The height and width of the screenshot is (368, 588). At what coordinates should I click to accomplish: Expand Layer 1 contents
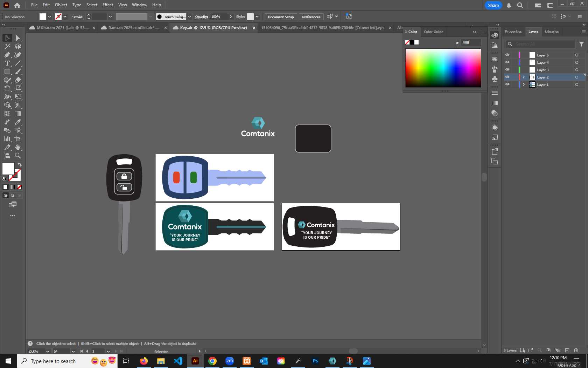click(x=524, y=84)
